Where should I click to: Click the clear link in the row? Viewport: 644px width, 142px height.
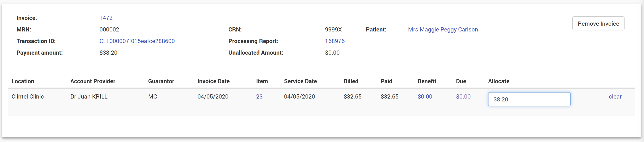(615, 96)
